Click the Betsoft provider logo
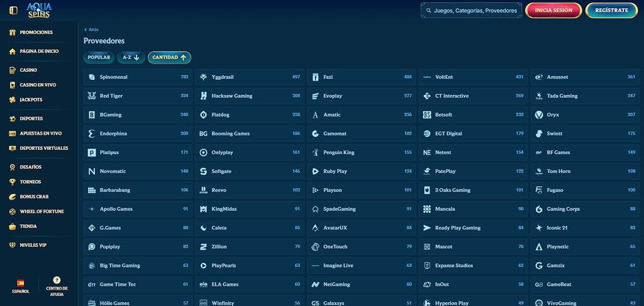The height and width of the screenshot is (306, 644). pyautogui.click(x=427, y=115)
